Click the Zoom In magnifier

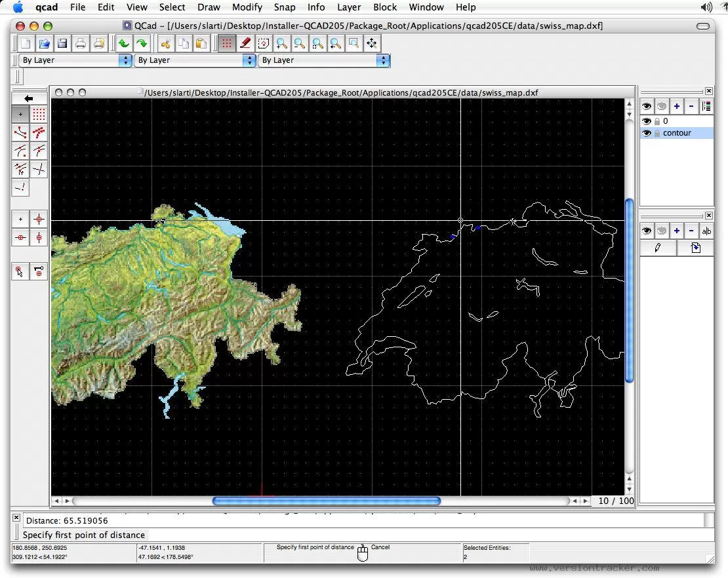pyautogui.click(x=281, y=44)
